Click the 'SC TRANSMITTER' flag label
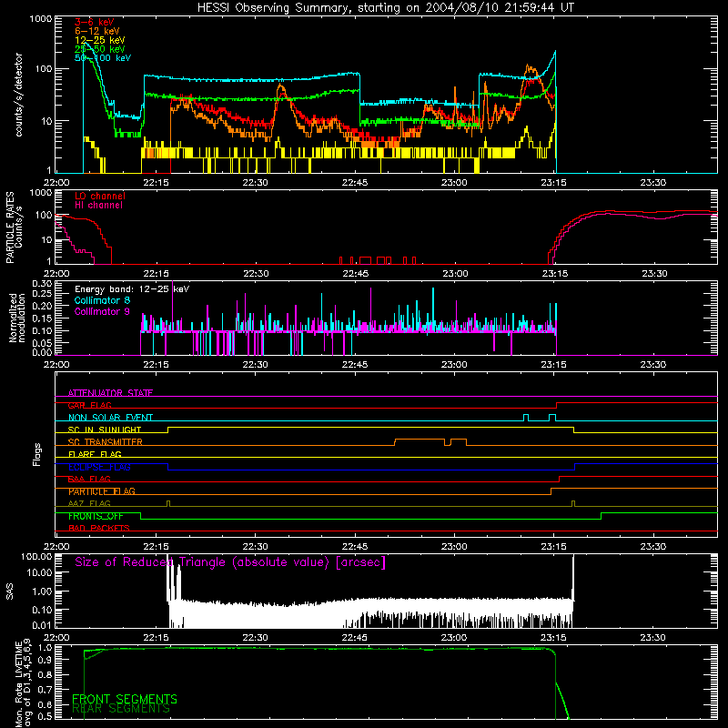The width and height of the screenshot is (728, 728). point(105,442)
